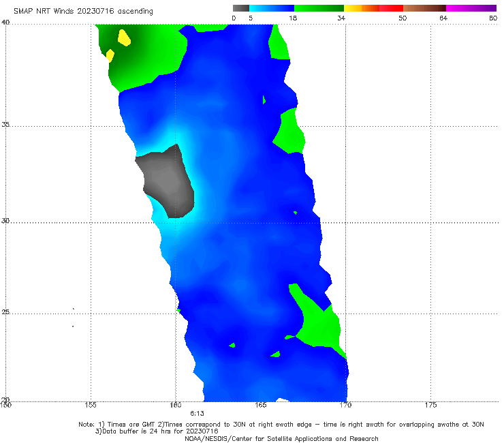The height and width of the screenshot is (443, 504).
Task: Click the longitude axis label "155"
Action: coord(91,405)
